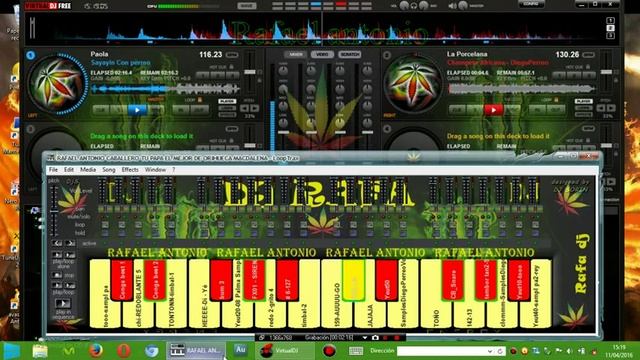The height and width of the screenshot is (360, 640).
Task: Trigger the TOÑO yellow key
Action: point(436,314)
